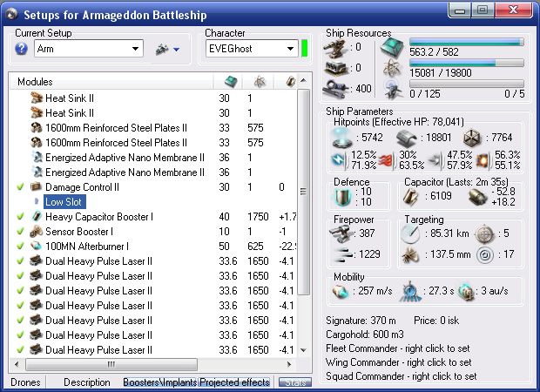Click the capacitor capacity icon showing 6109

click(411, 197)
